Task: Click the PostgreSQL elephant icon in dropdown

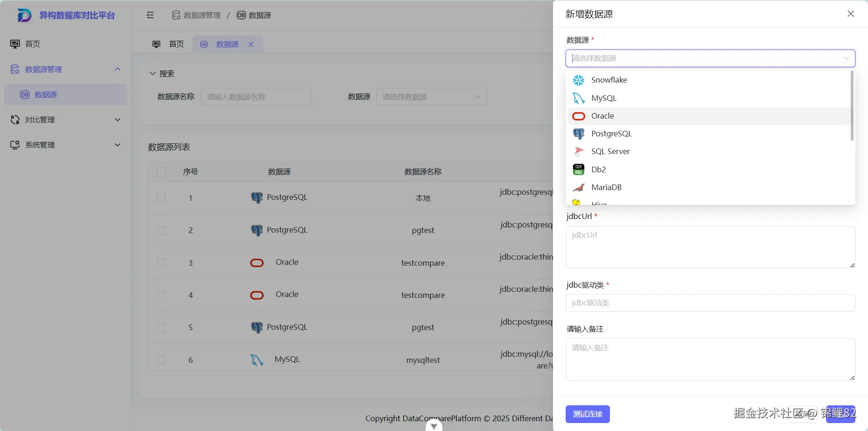Action: tap(579, 134)
